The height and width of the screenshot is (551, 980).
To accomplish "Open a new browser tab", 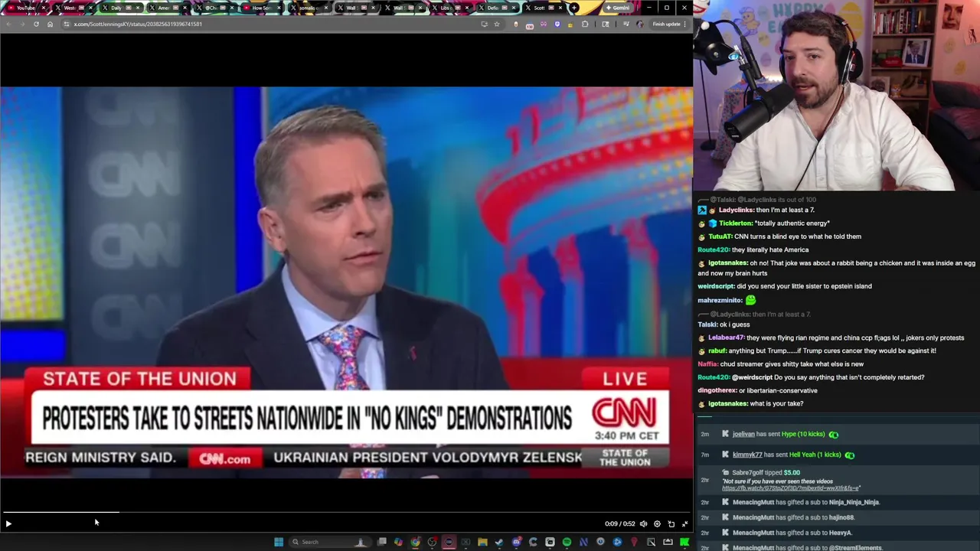I will 574,8.
